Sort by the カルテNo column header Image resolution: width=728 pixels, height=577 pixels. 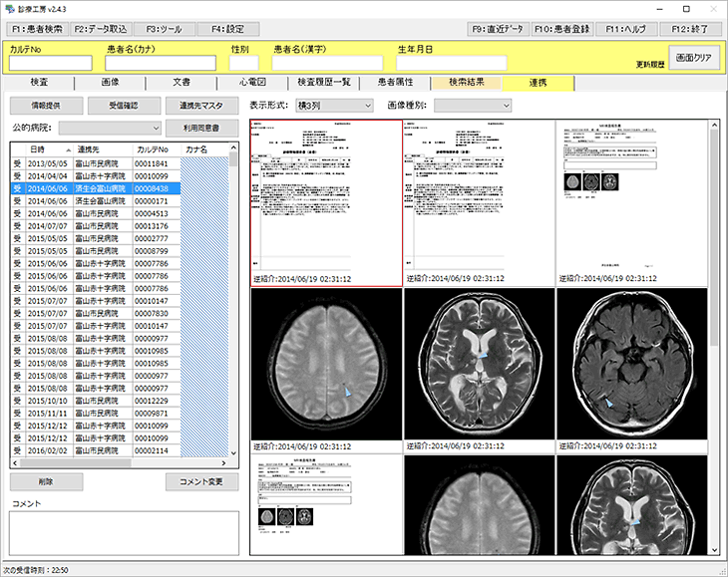tap(157, 149)
